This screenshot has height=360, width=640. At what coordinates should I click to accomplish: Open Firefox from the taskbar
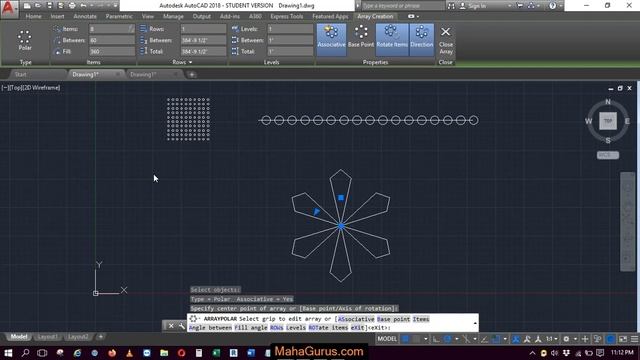point(112,353)
